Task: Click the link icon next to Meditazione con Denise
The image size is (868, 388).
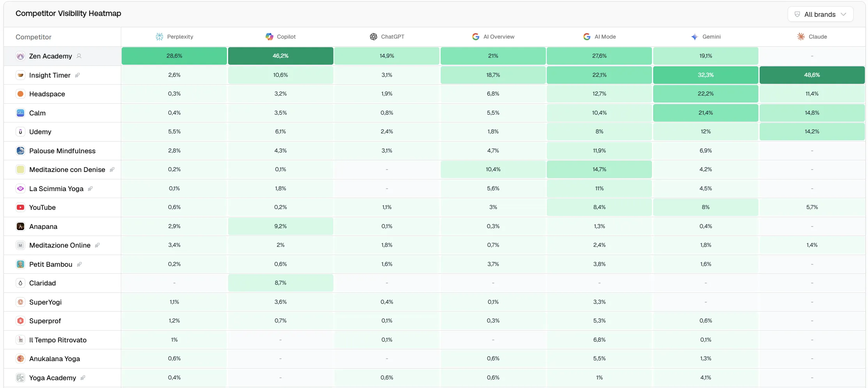Action: [x=112, y=170]
